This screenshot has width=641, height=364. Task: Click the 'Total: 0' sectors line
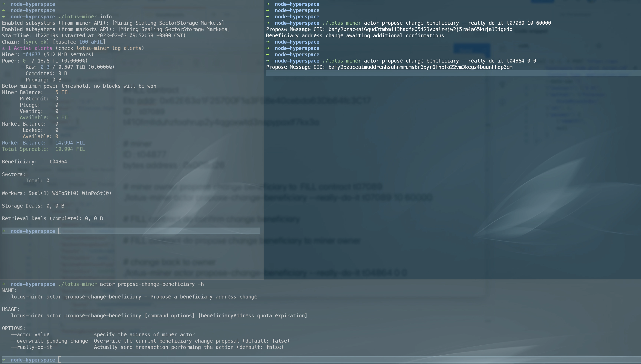[x=37, y=181]
